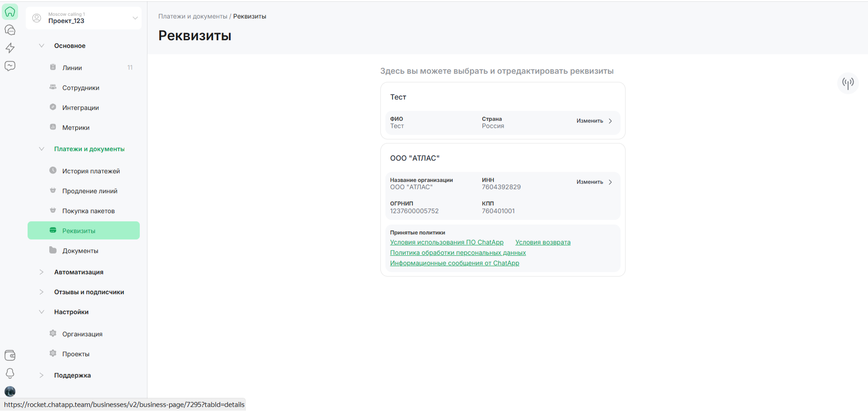Expand the Поддержка section

click(x=42, y=375)
